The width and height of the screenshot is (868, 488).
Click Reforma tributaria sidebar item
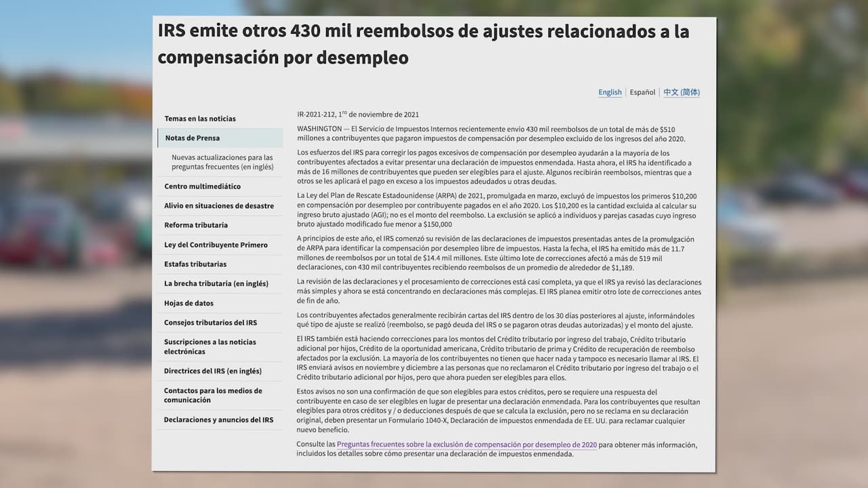click(196, 225)
